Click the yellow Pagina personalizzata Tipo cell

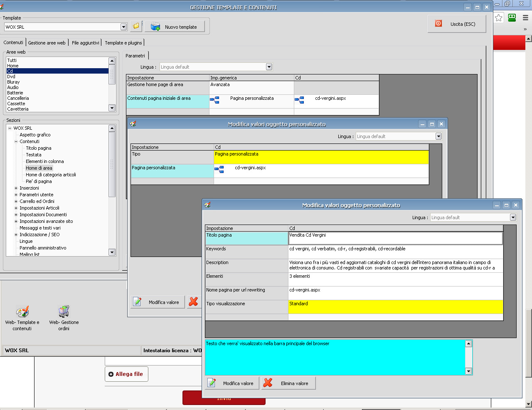(321, 157)
